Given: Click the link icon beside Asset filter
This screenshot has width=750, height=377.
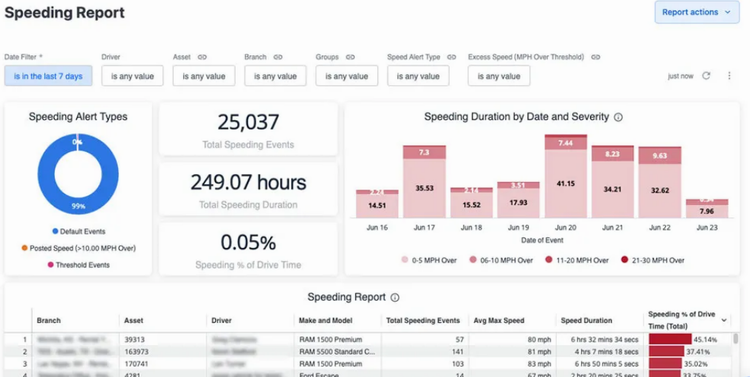Looking at the screenshot, I should 202,57.
